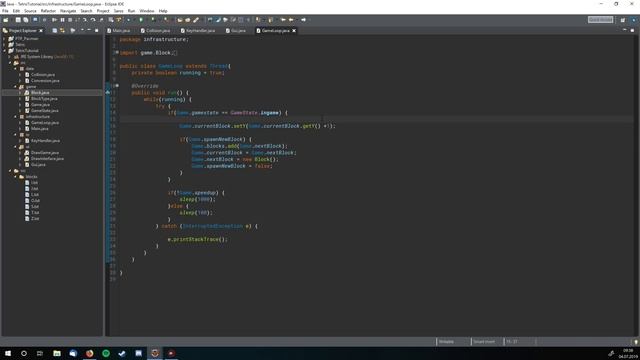Open the Navigate menu
This screenshot has height=360, width=640.
tap(68, 11)
